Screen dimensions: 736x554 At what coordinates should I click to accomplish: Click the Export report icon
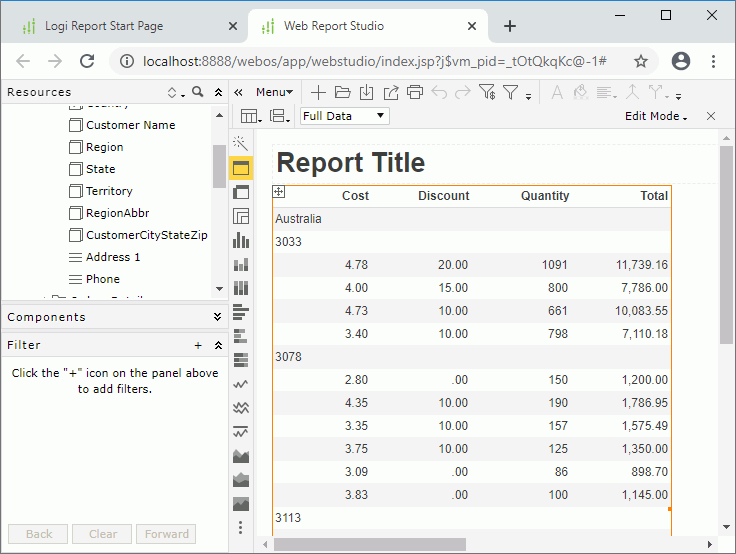[390, 92]
